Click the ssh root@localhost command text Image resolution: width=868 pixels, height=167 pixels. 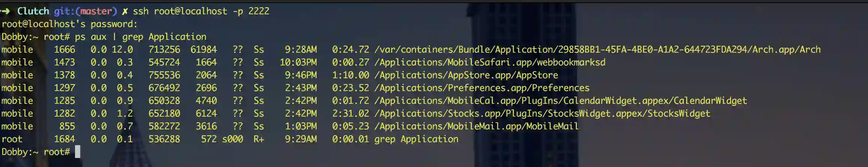(201, 11)
